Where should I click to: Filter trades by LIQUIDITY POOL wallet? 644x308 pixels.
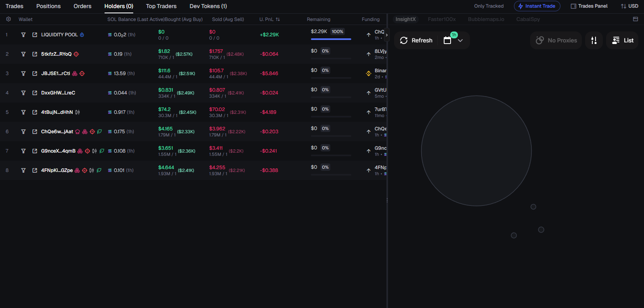pyautogui.click(x=23, y=35)
